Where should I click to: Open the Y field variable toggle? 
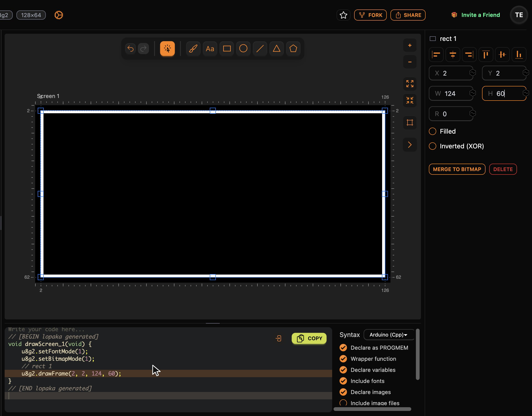pos(526,73)
